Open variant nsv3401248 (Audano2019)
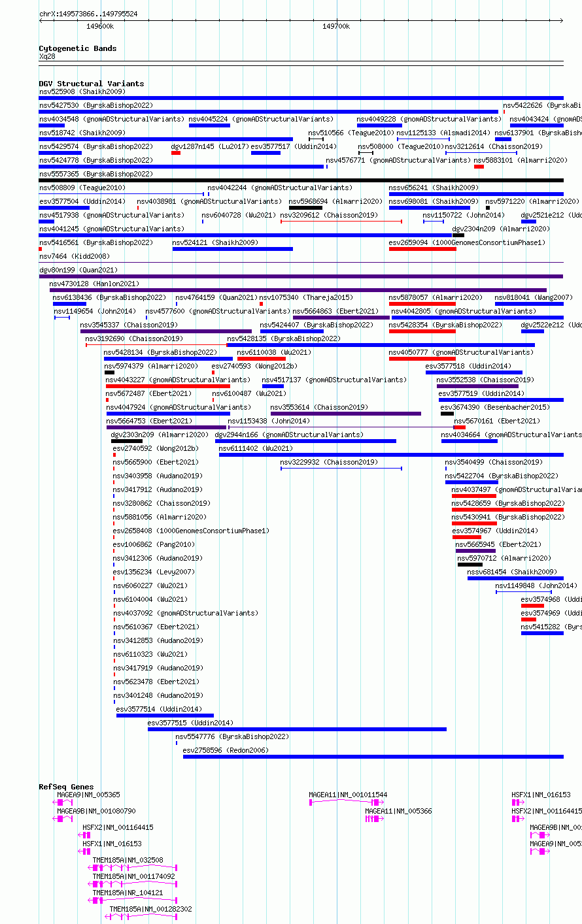The image size is (582, 924). click(x=158, y=695)
